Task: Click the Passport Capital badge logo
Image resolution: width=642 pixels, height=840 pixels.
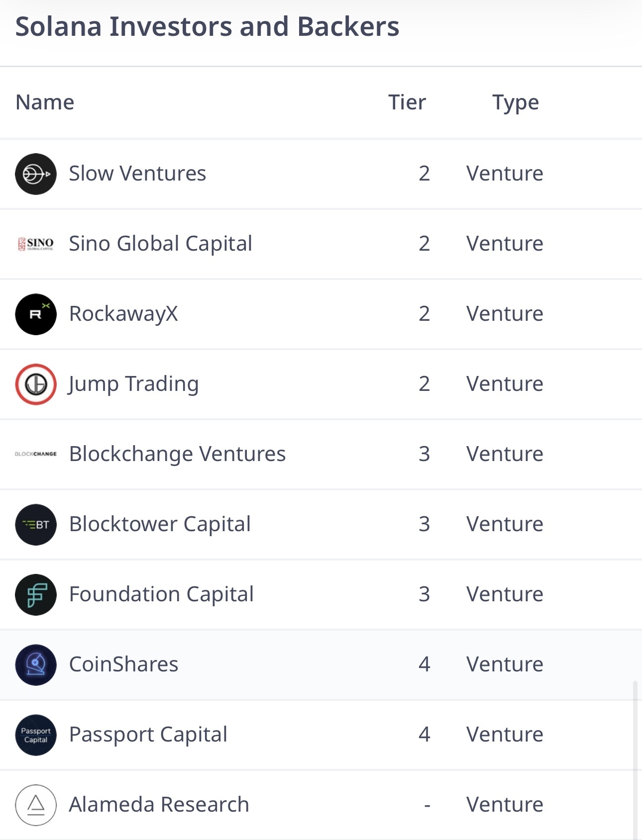Action: [x=36, y=735]
